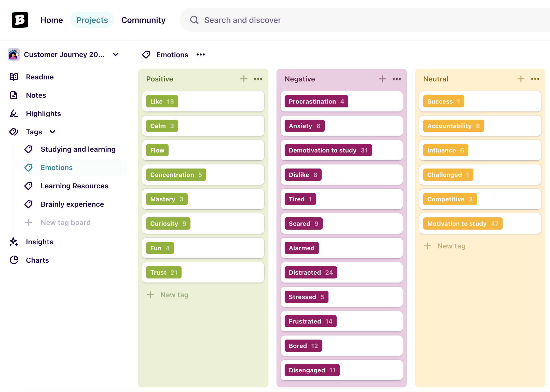
Task: Select the Emotions tag board in sidebar
Action: coord(73,167)
